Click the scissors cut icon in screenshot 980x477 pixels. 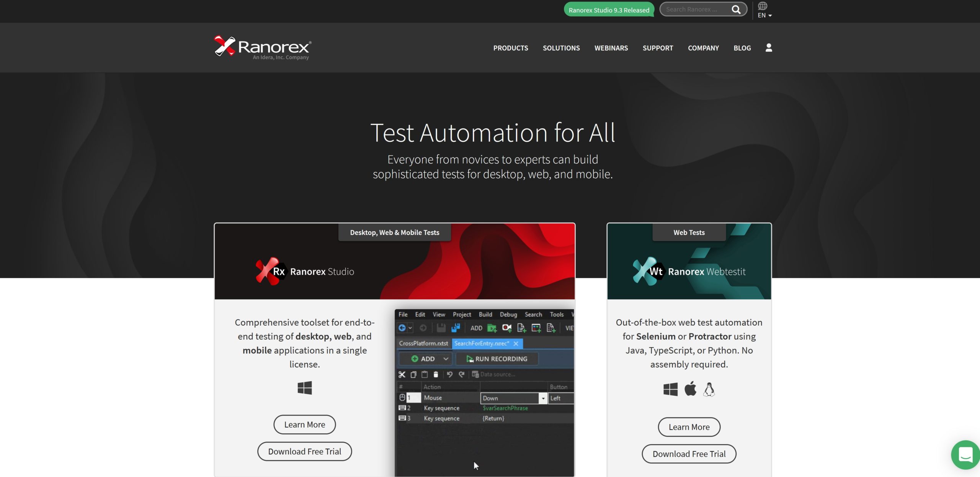point(402,374)
